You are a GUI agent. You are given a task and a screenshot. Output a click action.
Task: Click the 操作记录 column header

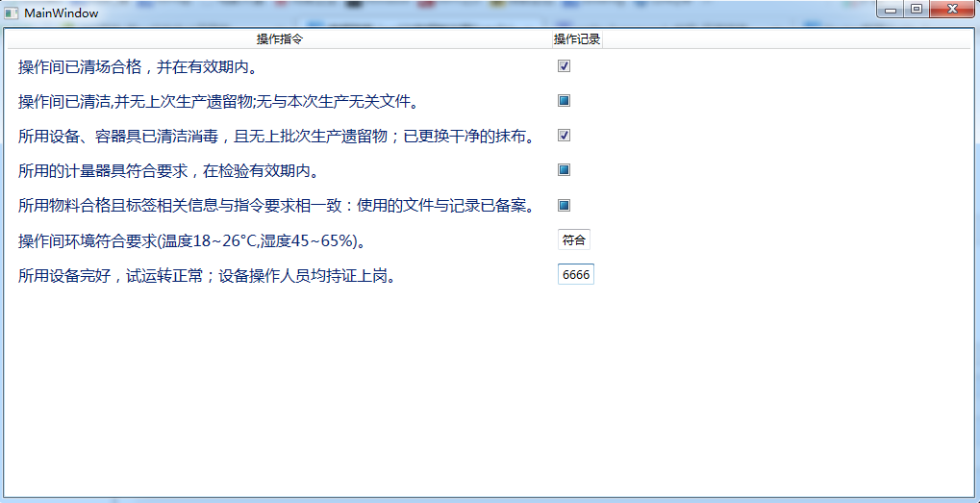tap(577, 39)
